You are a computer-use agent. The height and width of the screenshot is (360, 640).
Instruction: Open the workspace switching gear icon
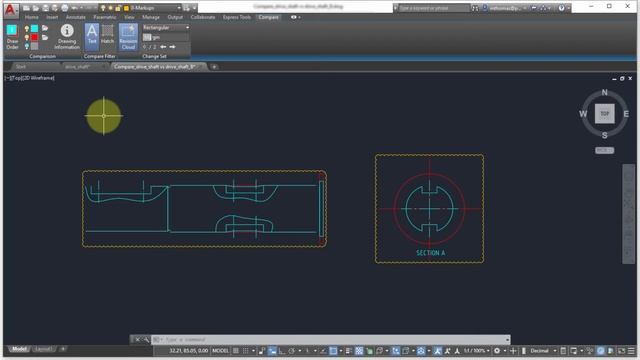(x=497, y=351)
